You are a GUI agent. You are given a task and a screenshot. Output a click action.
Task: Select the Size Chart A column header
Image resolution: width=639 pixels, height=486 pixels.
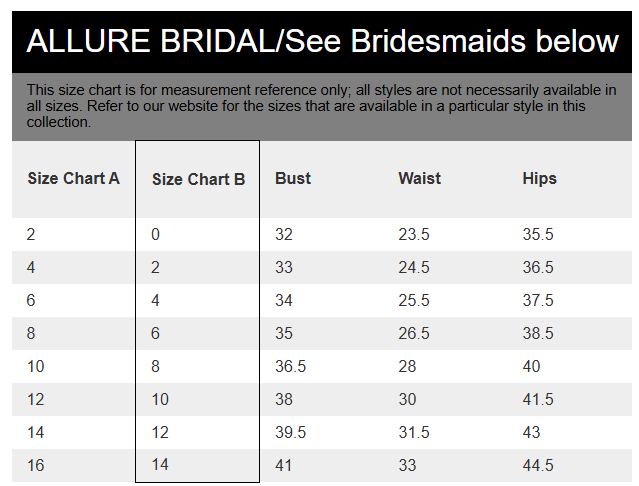click(73, 179)
